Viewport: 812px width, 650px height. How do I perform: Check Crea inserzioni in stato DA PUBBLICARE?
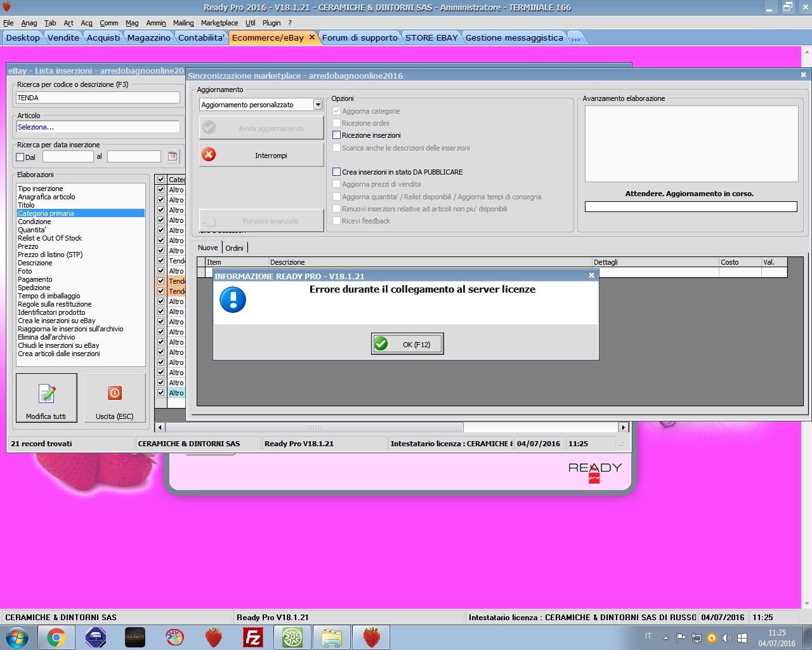pyautogui.click(x=337, y=172)
